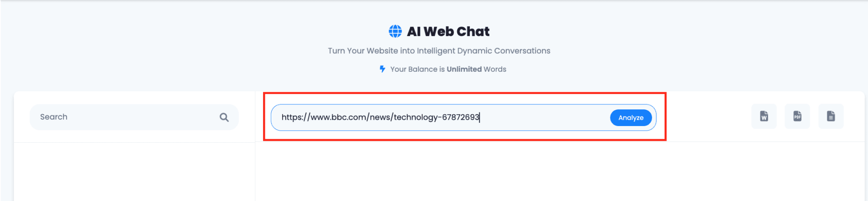Click blank space between Analyze and Word icon

click(708, 117)
